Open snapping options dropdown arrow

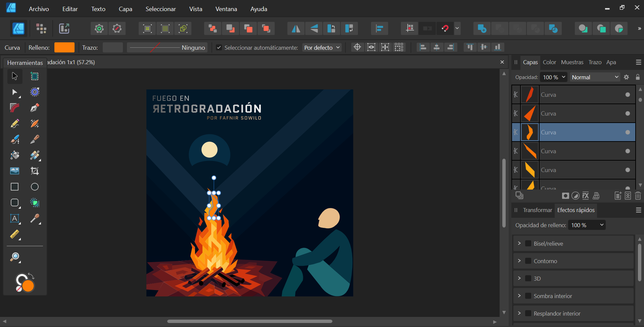click(457, 29)
